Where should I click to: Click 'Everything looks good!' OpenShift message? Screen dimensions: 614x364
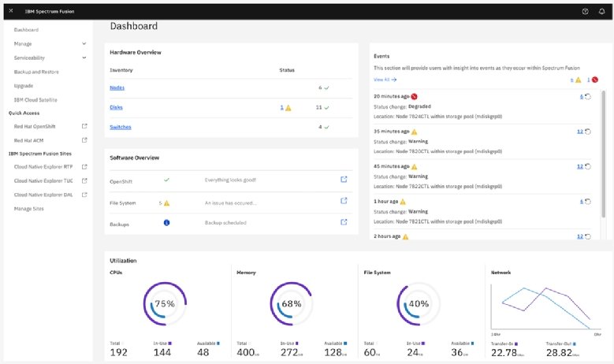[230, 180]
